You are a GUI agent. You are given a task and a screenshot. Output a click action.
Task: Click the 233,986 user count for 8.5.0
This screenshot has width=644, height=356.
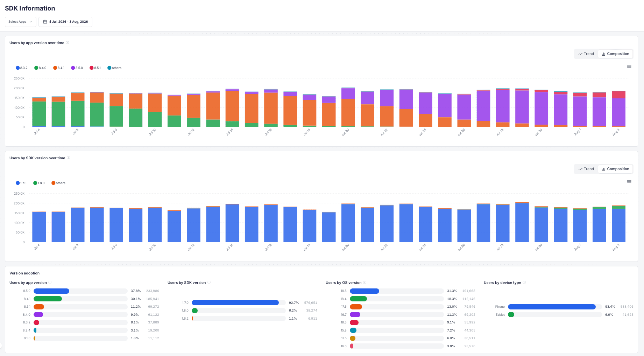click(153, 291)
